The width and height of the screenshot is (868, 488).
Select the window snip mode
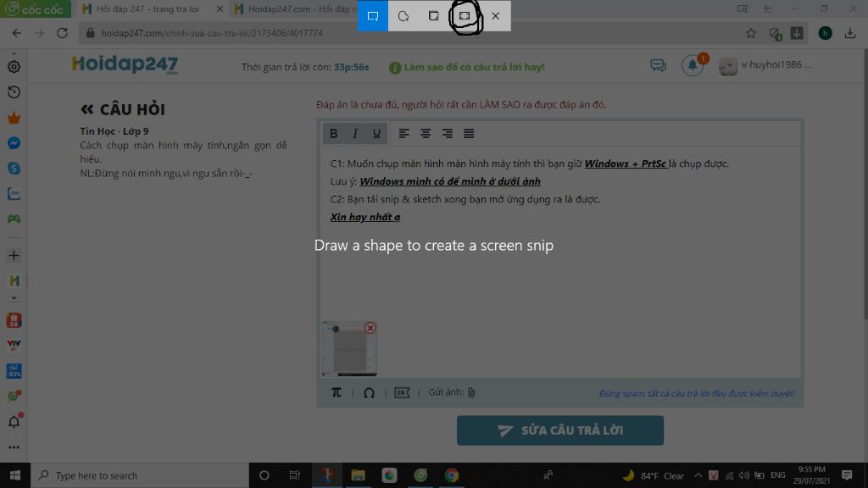433,15
